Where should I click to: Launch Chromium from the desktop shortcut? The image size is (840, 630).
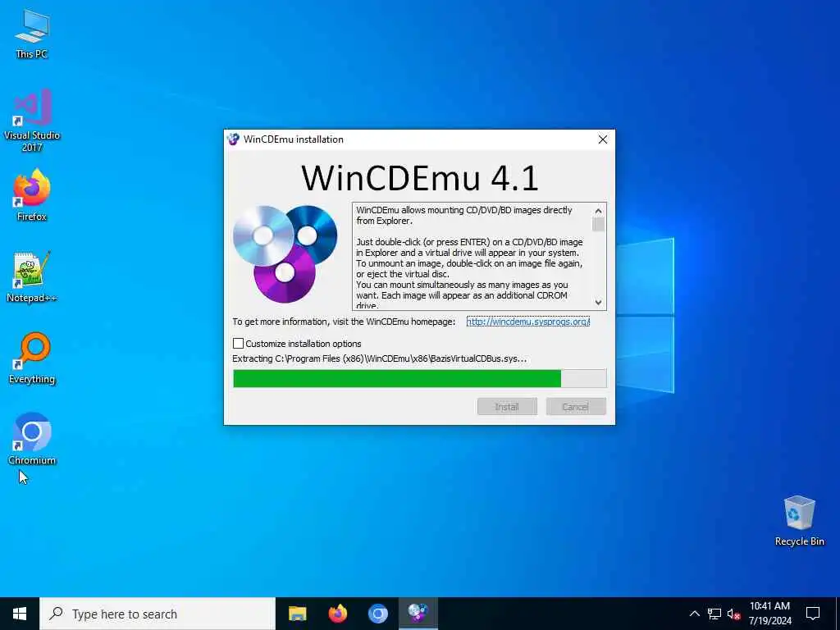[32, 440]
